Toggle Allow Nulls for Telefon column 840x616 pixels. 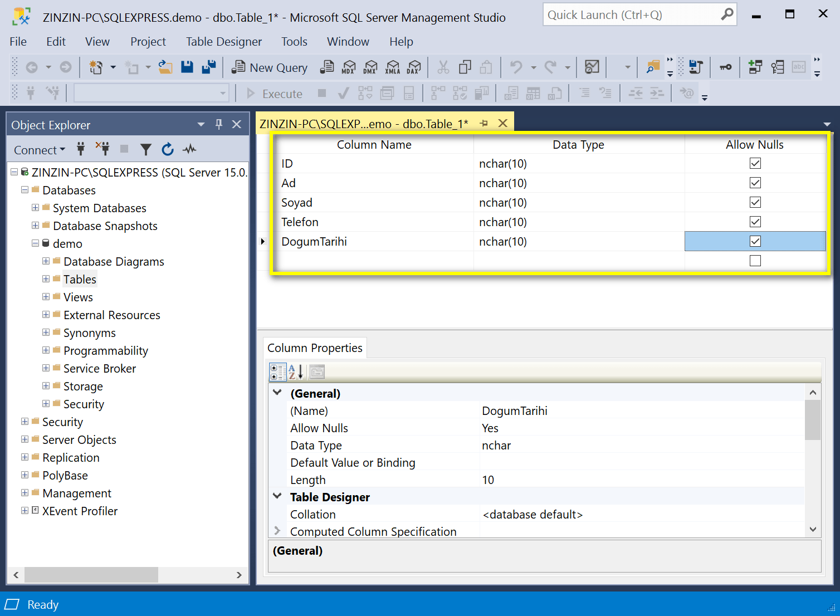[755, 222]
